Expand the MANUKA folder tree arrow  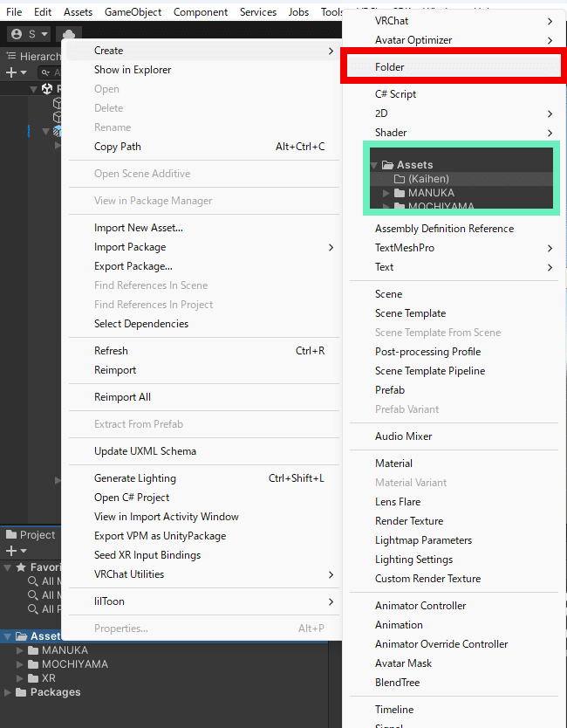21,650
